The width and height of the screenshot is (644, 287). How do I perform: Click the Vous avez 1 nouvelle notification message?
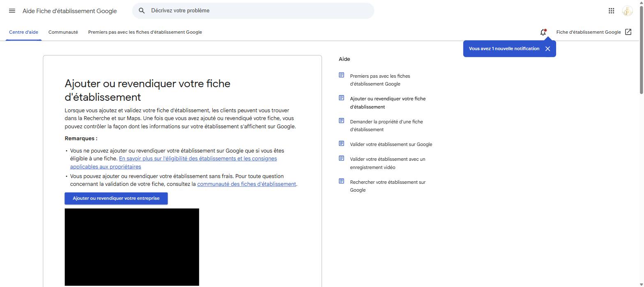(504, 49)
